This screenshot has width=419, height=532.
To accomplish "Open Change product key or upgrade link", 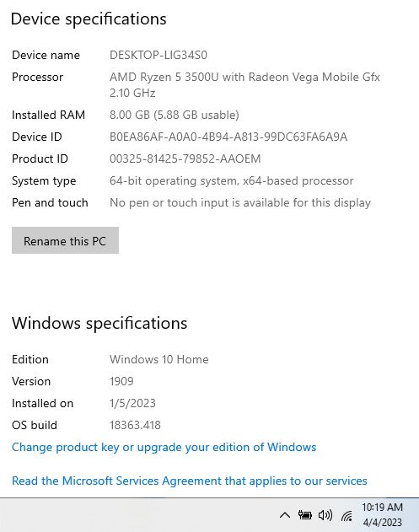I will click(164, 447).
